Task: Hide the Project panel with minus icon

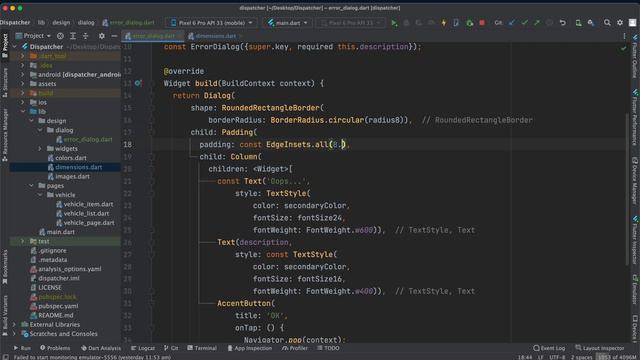Action: coord(114,36)
